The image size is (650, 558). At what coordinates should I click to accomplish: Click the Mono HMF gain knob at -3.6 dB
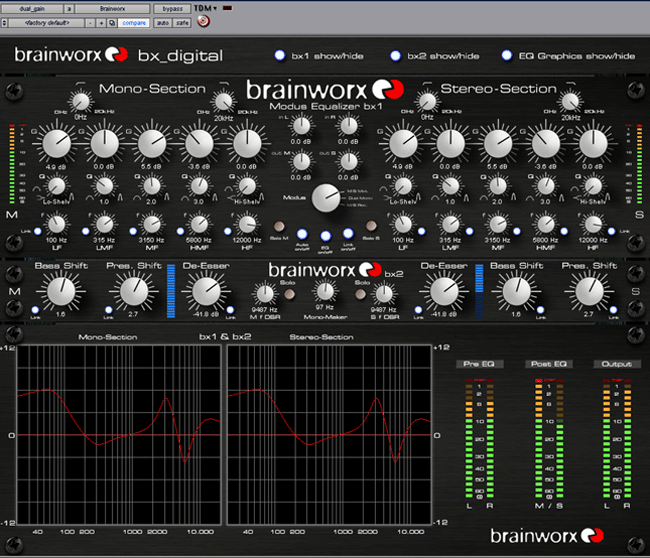[x=199, y=143]
